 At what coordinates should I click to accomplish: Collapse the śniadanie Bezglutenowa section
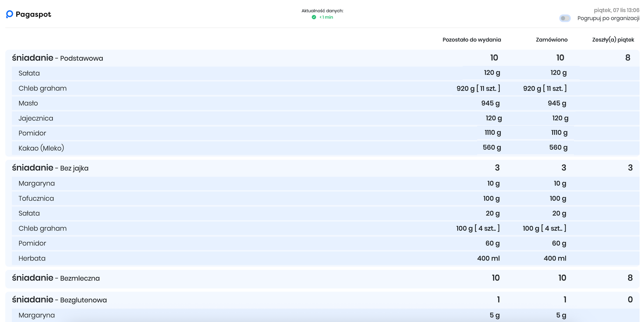pos(60,300)
